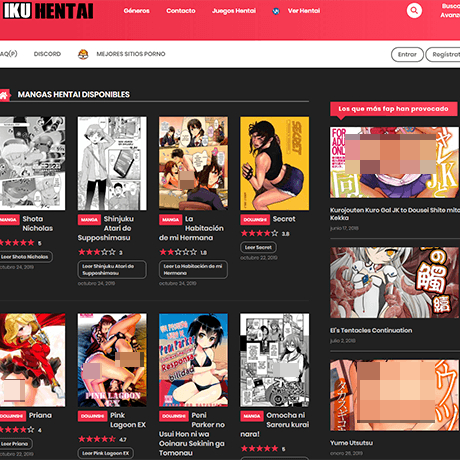Click the yellow Secret cover thumbnail
The image size is (460, 460).
[274, 163]
